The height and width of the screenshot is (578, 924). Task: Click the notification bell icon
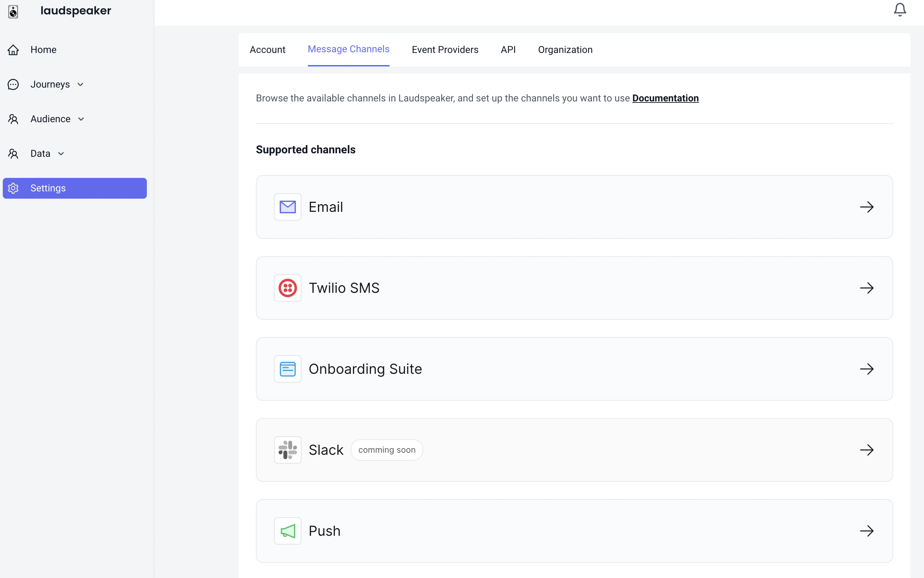[899, 10]
